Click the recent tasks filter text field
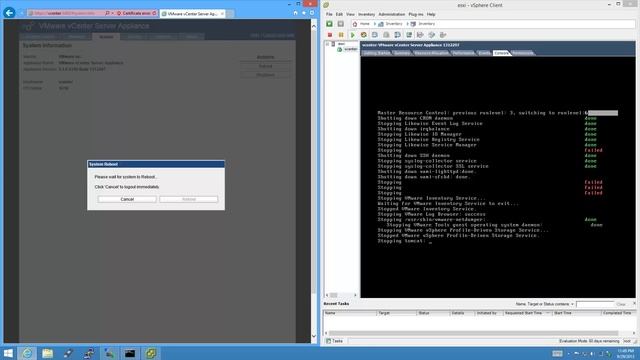 (x=595, y=304)
